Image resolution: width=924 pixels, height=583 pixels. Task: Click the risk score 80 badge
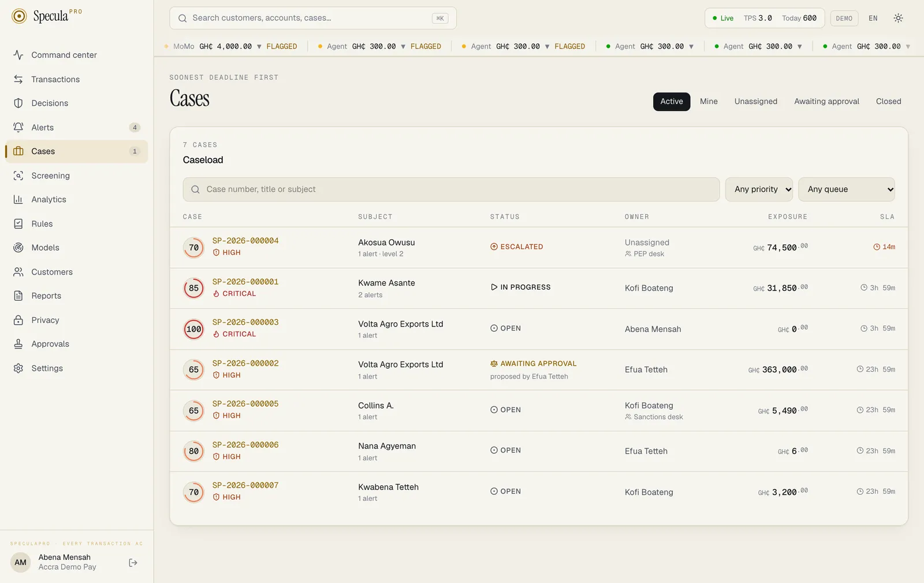click(x=194, y=451)
